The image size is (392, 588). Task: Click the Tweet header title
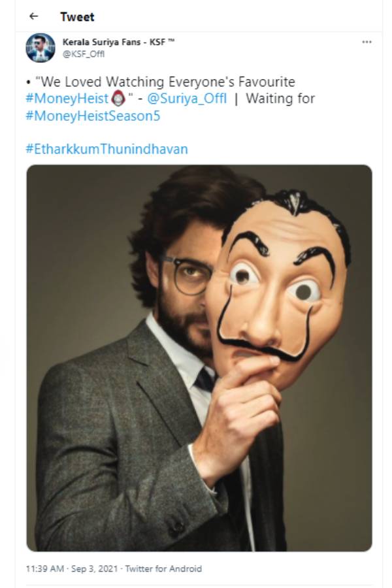pos(77,16)
